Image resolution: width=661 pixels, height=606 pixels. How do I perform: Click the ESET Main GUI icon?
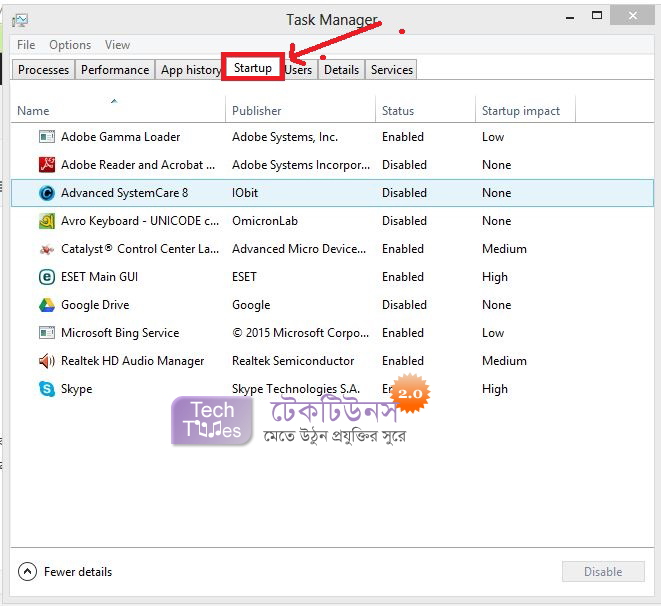pos(47,277)
